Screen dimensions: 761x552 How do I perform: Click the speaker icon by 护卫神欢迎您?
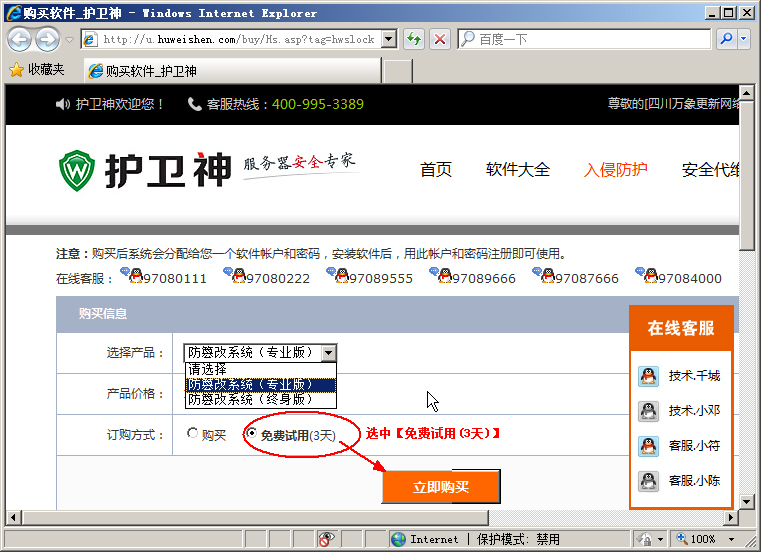click(63, 104)
